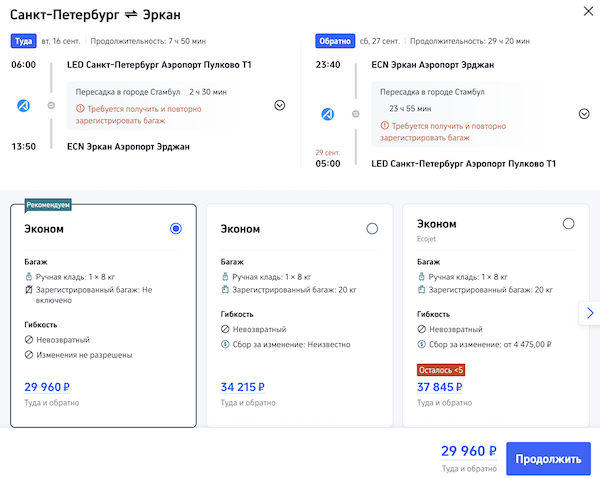This screenshot has height=478, width=600.
Task: Expand outbound Istanbul layover details
Action: (279, 105)
